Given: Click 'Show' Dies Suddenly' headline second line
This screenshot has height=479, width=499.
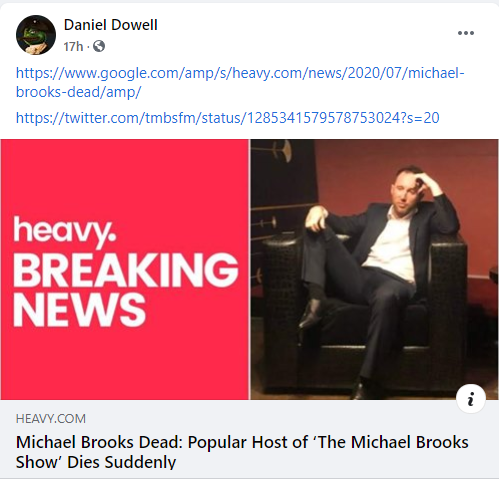Looking at the screenshot, I should coord(96,462).
